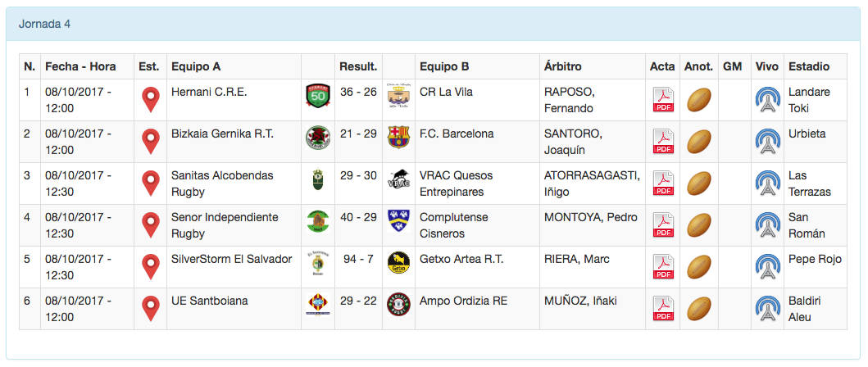Image resolution: width=868 pixels, height=367 pixels.
Task: Click rugby ball icon for Sanitas Alcobendas match
Action: (x=698, y=183)
